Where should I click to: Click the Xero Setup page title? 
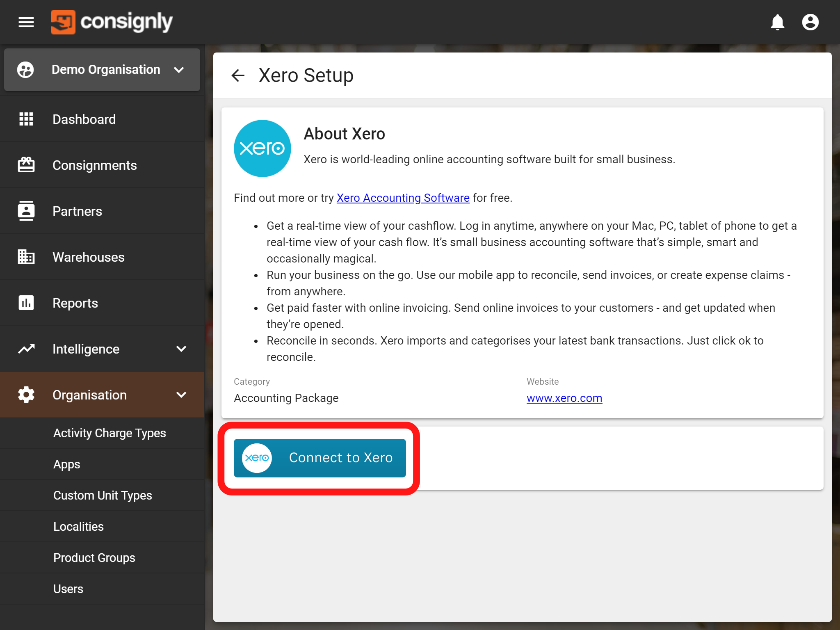[x=306, y=75]
